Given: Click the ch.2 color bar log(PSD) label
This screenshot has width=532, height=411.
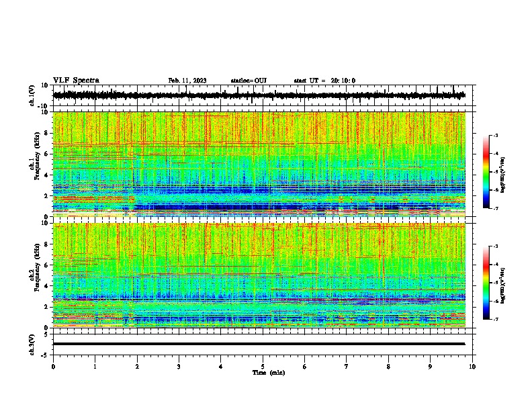Looking at the screenshot, I should 502,285.
